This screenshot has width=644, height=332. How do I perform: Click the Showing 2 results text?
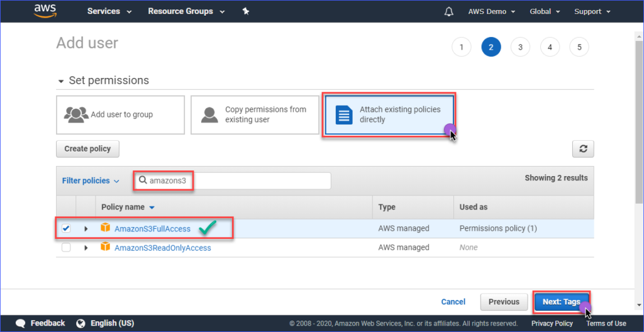click(x=556, y=178)
